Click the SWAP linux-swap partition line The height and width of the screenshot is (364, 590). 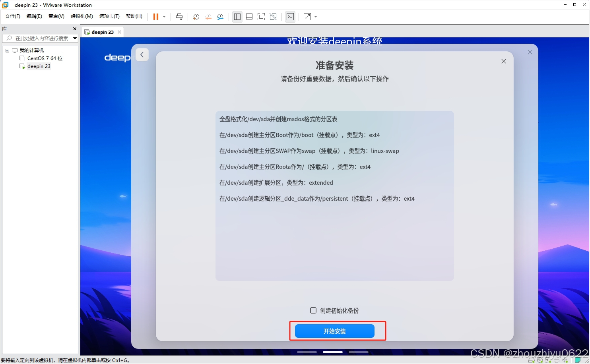coord(309,151)
